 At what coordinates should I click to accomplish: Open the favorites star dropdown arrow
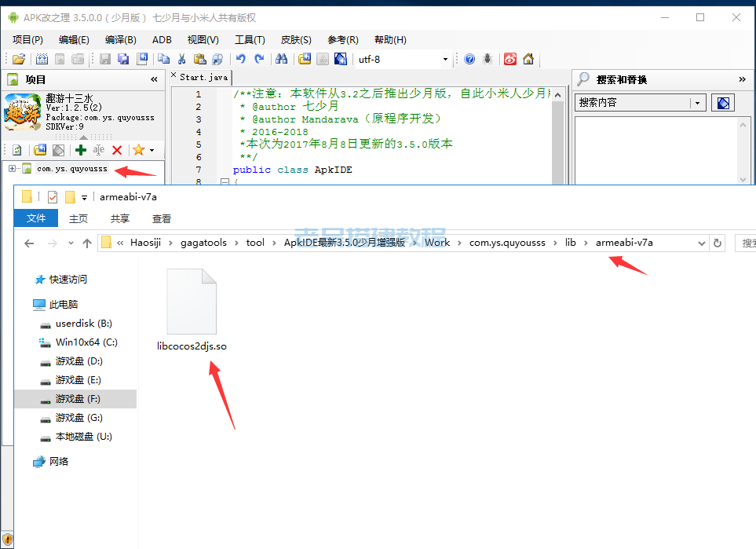tap(152, 151)
